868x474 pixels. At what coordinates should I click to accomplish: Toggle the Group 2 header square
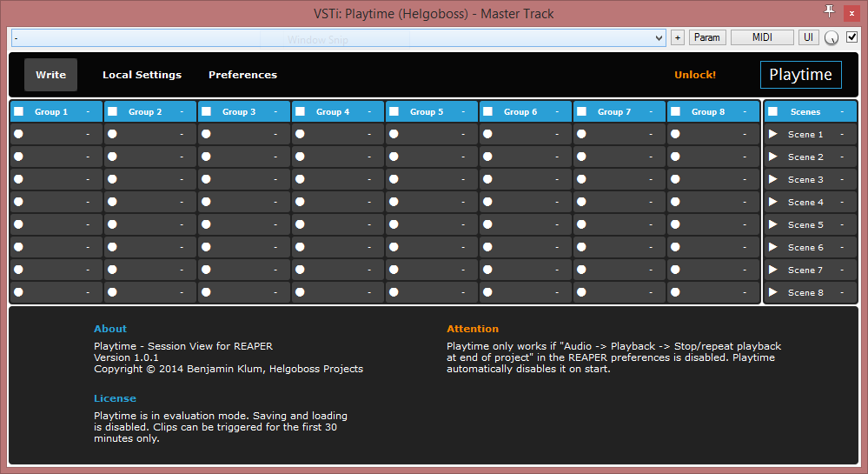112,111
